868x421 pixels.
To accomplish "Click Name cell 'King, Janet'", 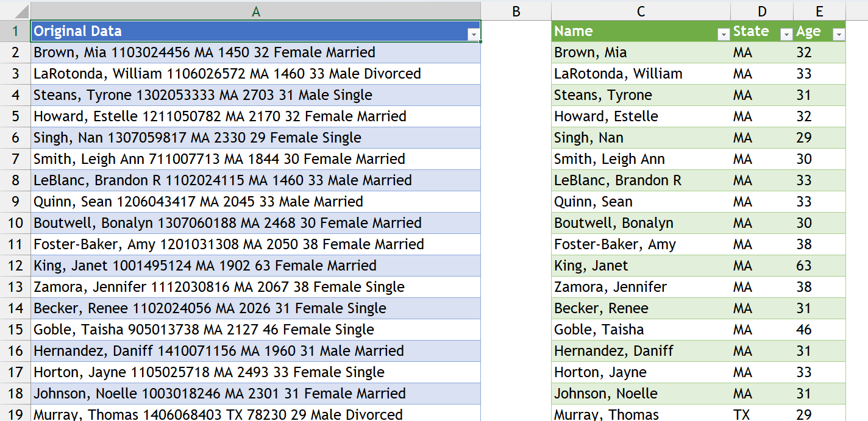I will click(x=641, y=266).
